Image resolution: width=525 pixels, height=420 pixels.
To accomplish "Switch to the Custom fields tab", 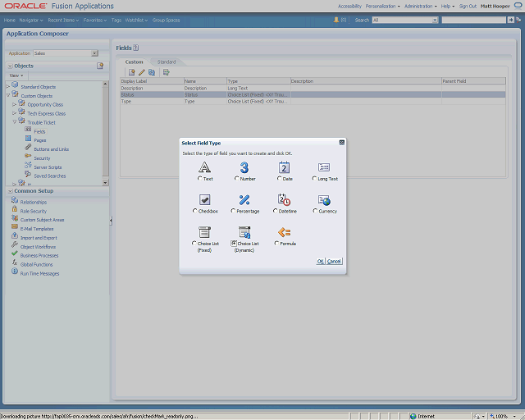I will pos(134,62).
